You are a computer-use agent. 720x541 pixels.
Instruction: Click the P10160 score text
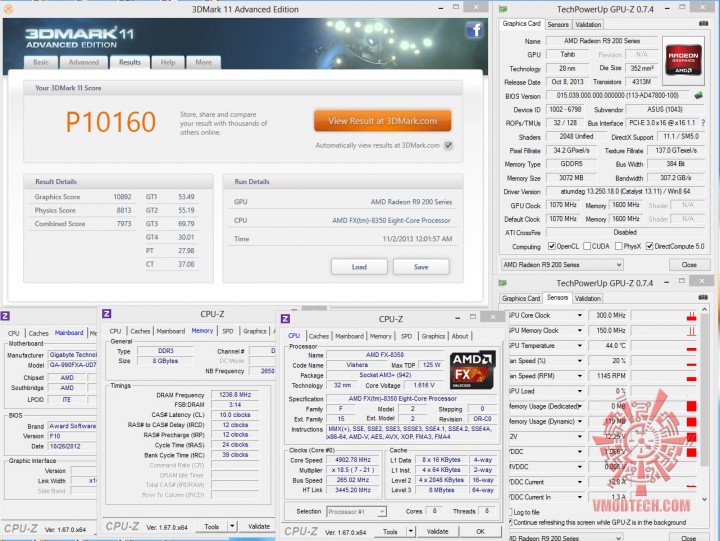click(111, 122)
